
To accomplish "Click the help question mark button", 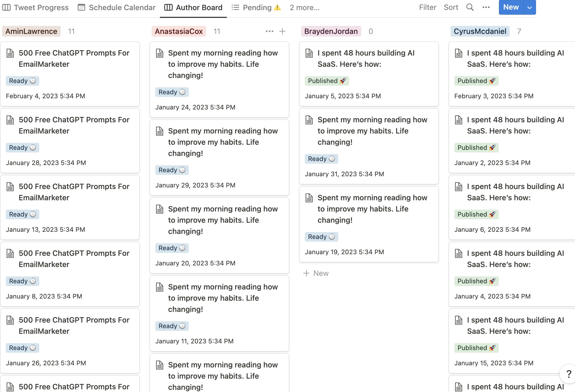I will pos(569,374).
